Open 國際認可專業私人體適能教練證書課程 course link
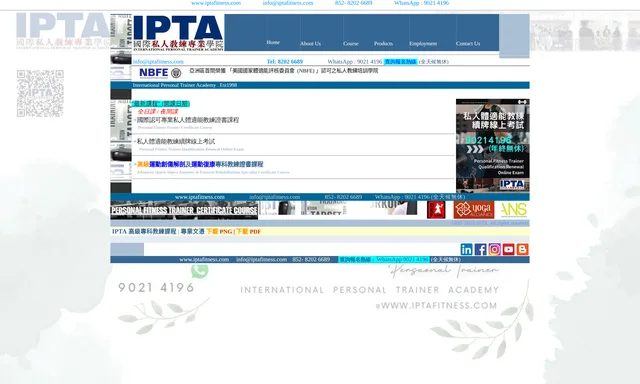The height and width of the screenshot is (384, 640). point(188,120)
